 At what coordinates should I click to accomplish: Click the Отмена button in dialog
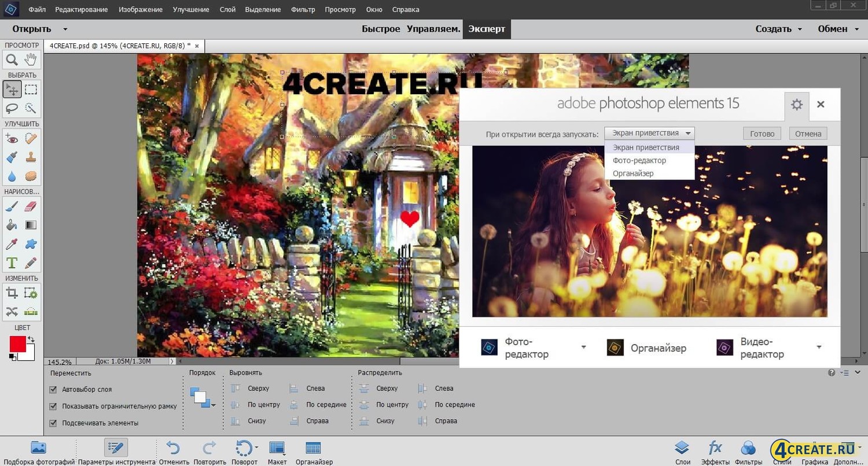(x=808, y=134)
